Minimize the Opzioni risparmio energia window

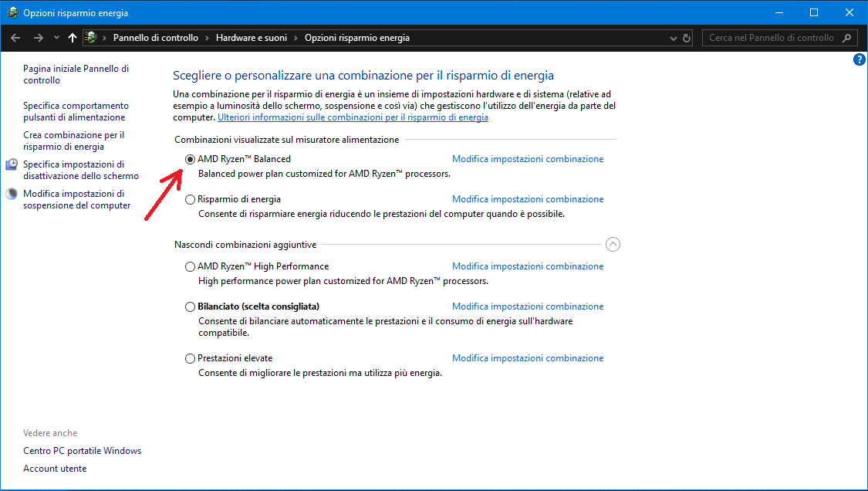click(x=778, y=12)
